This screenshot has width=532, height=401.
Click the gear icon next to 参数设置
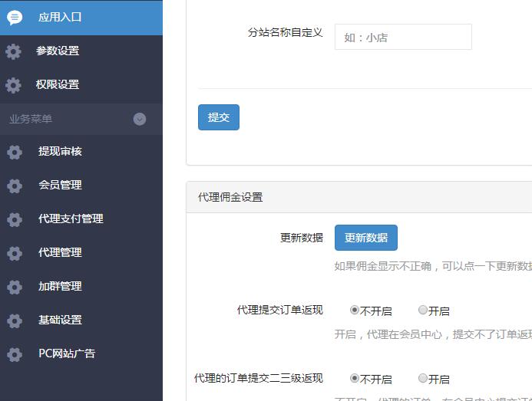[13, 51]
